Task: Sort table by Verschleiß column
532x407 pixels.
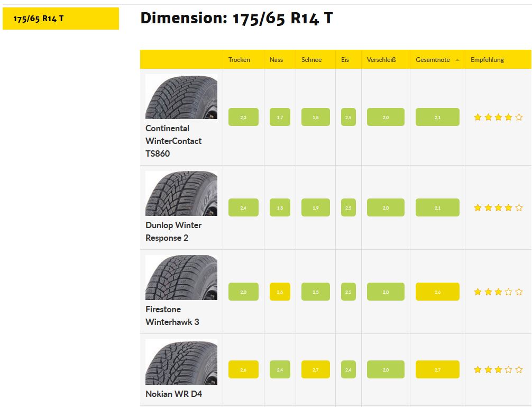Action: 386,59
